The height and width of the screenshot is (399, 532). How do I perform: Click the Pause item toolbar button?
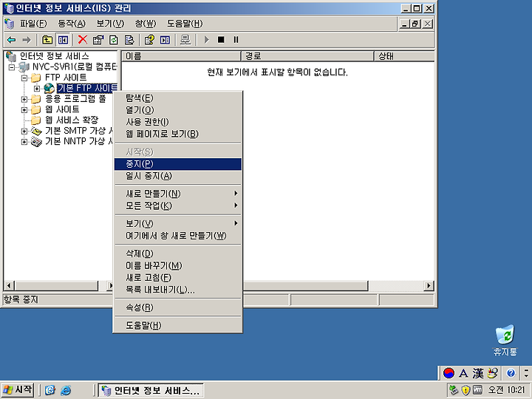(236, 40)
